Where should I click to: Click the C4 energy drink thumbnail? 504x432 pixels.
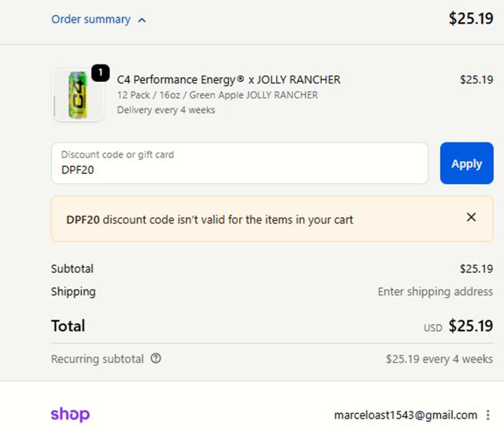[78, 95]
